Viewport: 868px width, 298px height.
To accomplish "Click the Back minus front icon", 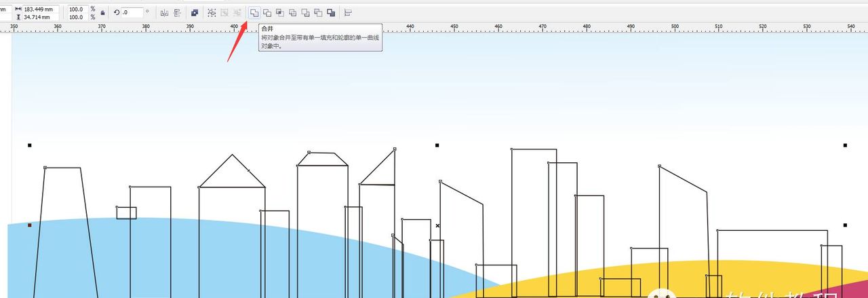I will (318, 12).
